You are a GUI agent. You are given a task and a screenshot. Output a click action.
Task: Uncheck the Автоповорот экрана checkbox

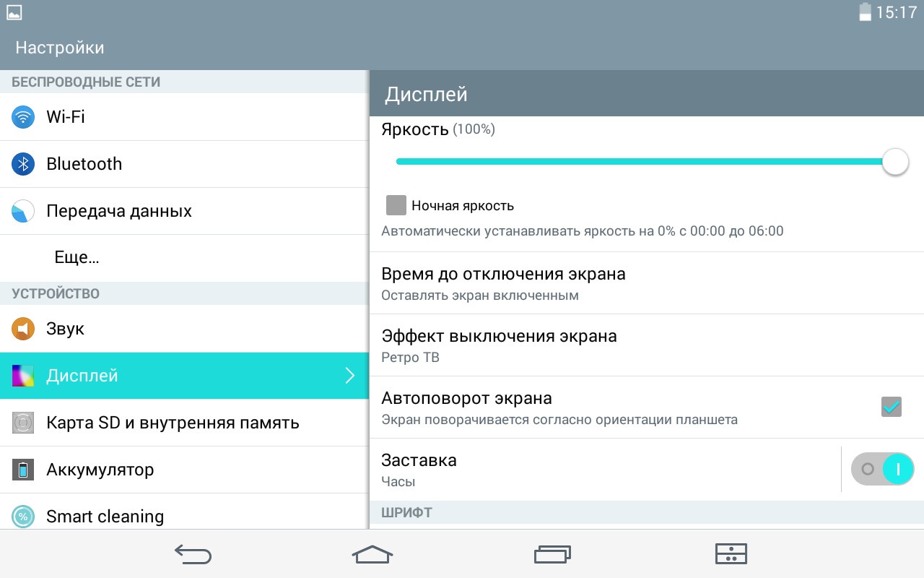tap(892, 407)
